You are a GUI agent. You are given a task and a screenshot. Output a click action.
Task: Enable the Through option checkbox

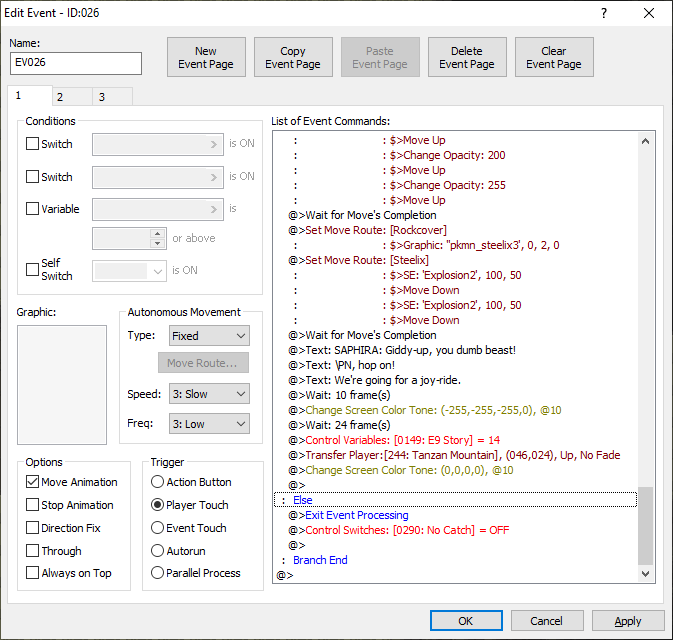pos(33,551)
